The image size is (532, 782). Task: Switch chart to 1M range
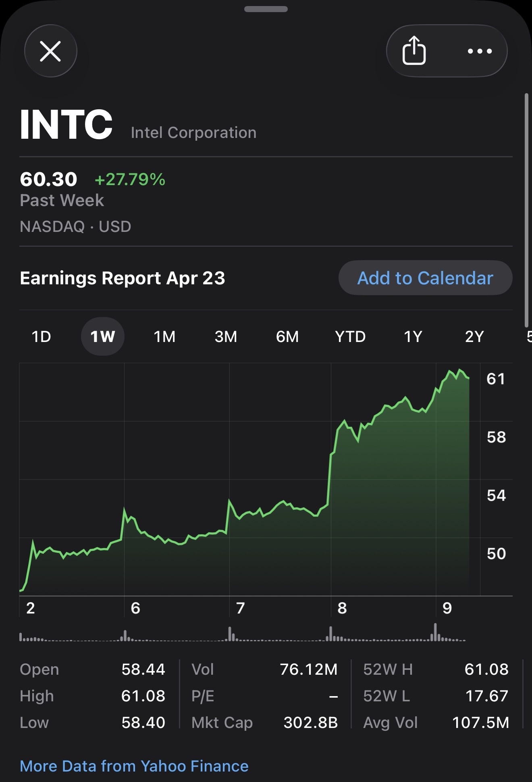(x=164, y=336)
